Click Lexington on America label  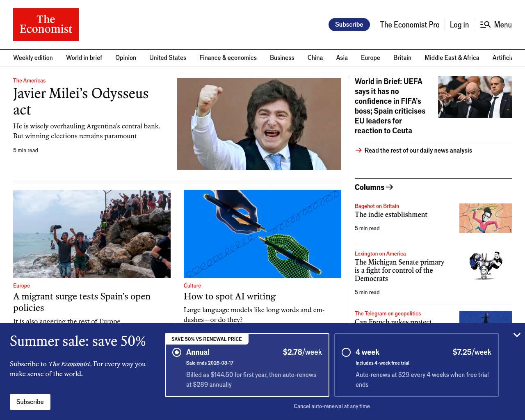click(380, 253)
